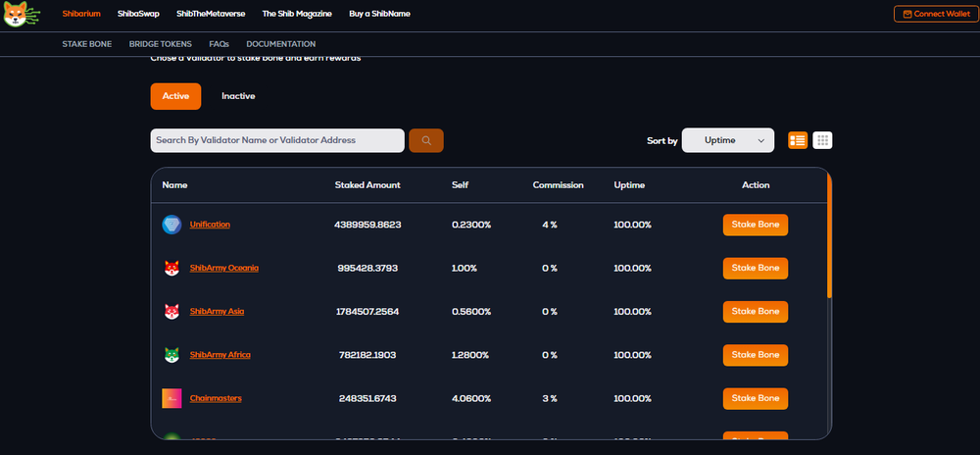Click staked amount 1784507.2564

[367, 311]
